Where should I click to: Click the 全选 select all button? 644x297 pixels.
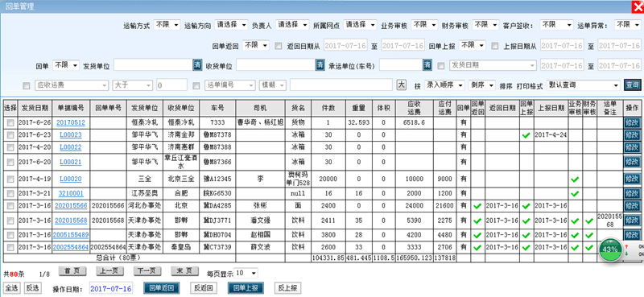[11, 288]
